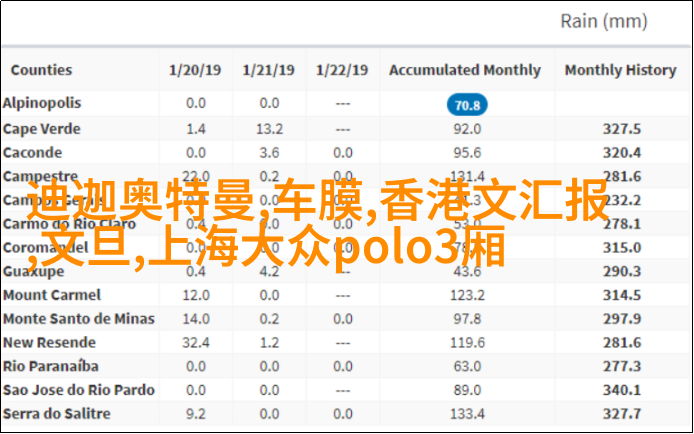Click the "Cape Verde" county name
This screenshot has width=694, height=434.
click(42, 129)
